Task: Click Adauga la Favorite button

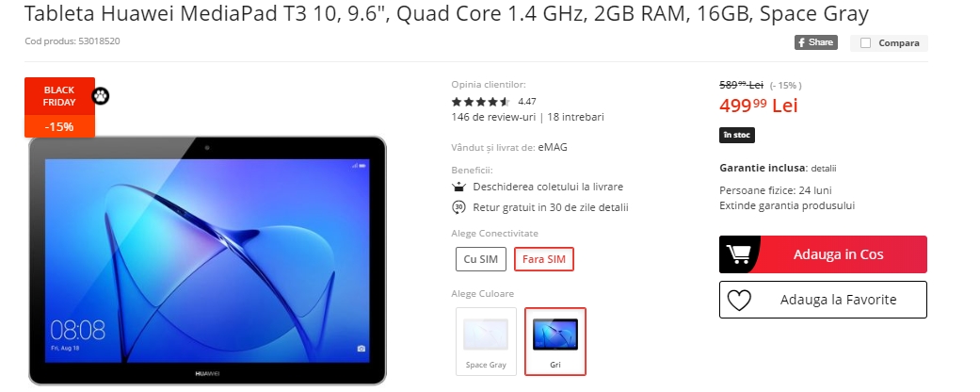Action: (823, 300)
